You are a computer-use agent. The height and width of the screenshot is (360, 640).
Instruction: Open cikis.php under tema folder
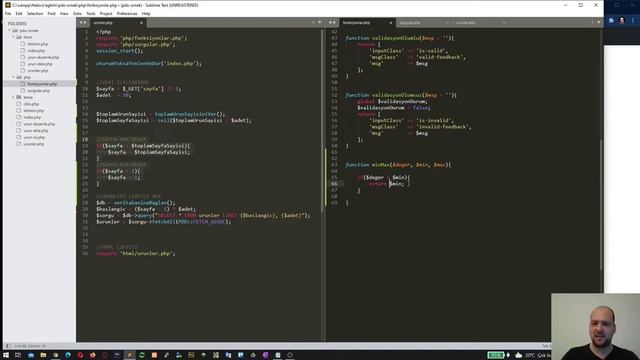point(31,104)
